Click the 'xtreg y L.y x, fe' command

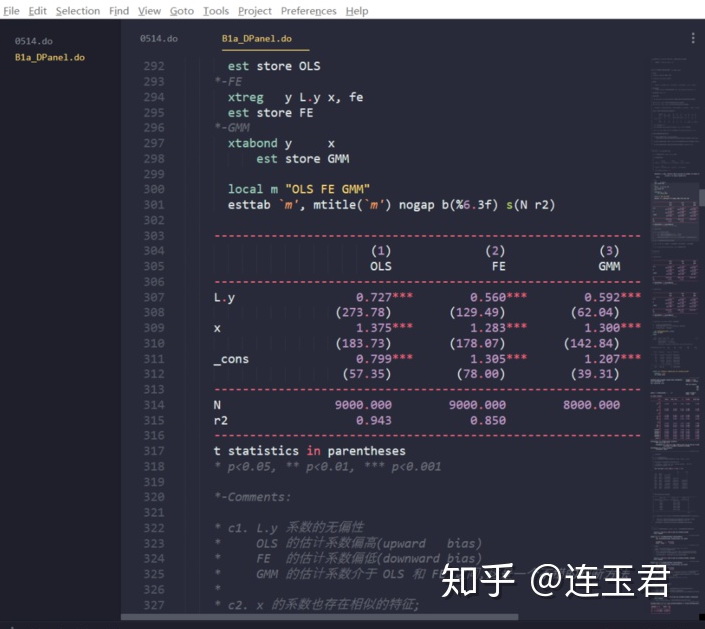(295, 97)
